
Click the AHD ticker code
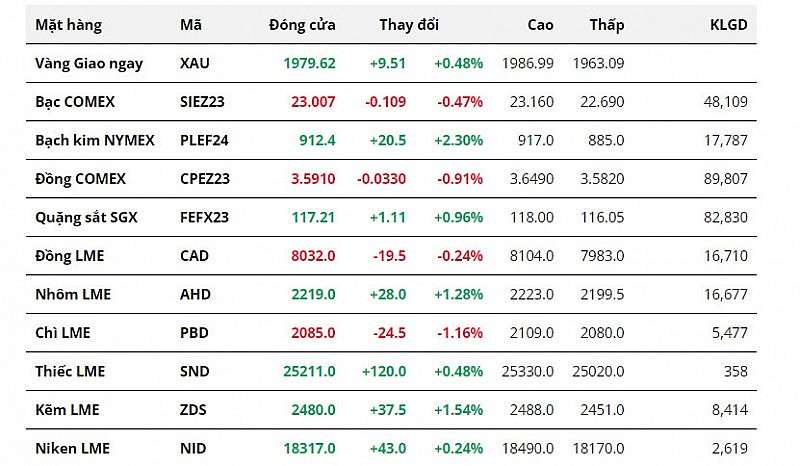coord(195,294)
